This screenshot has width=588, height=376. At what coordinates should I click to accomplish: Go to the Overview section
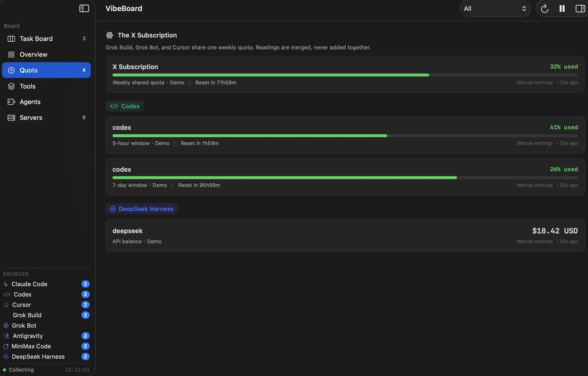coord(47,54)
